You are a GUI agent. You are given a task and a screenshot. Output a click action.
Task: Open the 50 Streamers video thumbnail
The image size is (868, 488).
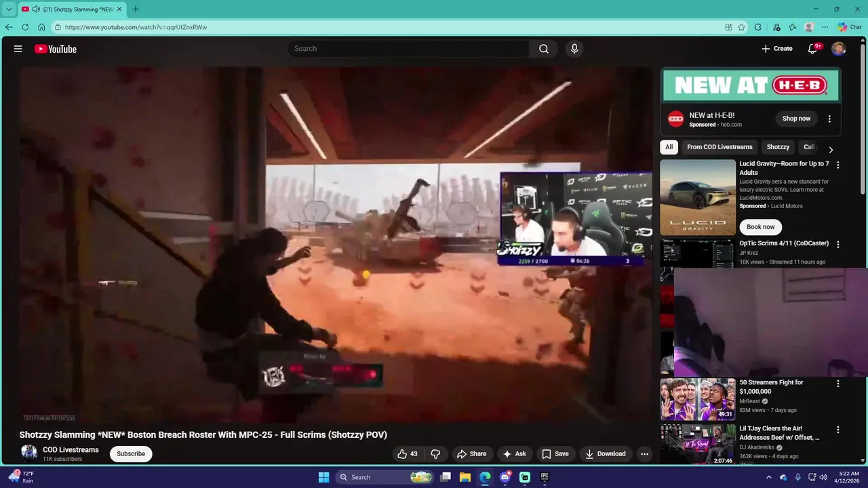coord(698,399)
